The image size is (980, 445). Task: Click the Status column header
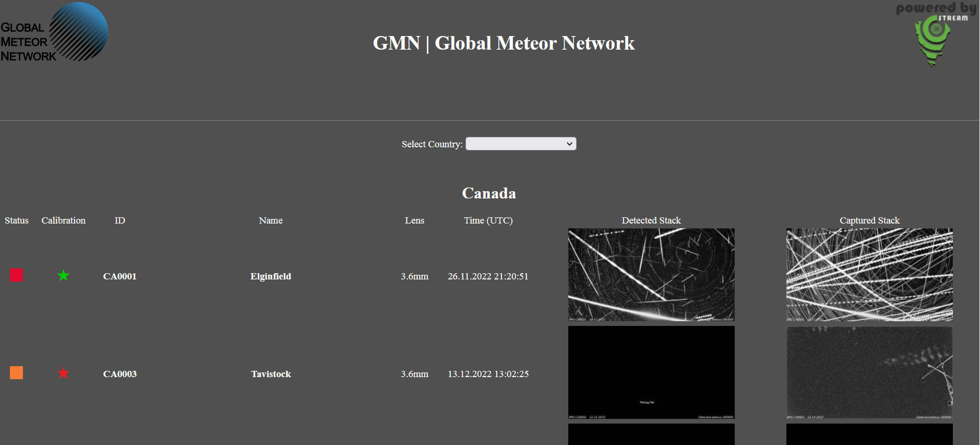17,220
